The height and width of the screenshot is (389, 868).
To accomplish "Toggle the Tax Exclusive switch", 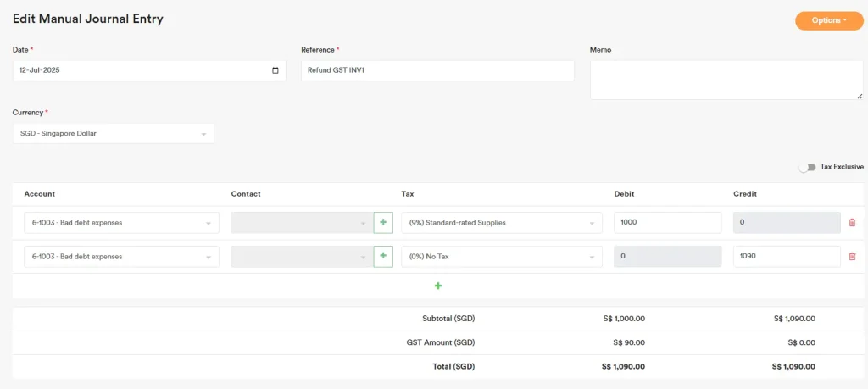I will tap(807, 167).
